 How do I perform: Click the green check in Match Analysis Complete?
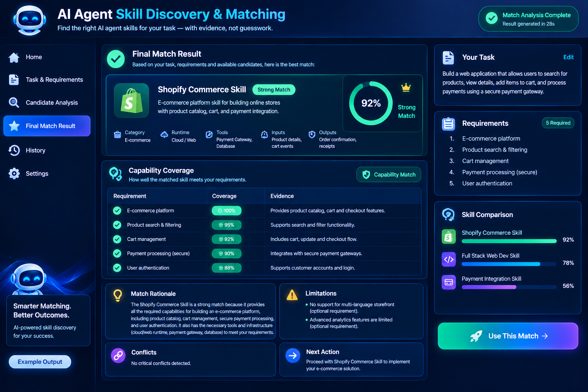tap(492, 18)
